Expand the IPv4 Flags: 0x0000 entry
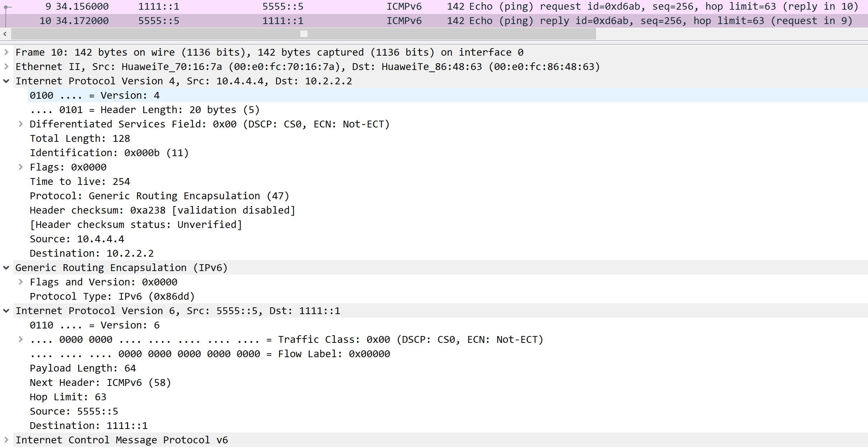This screenshot has width=868, height=448. [21, 167]
